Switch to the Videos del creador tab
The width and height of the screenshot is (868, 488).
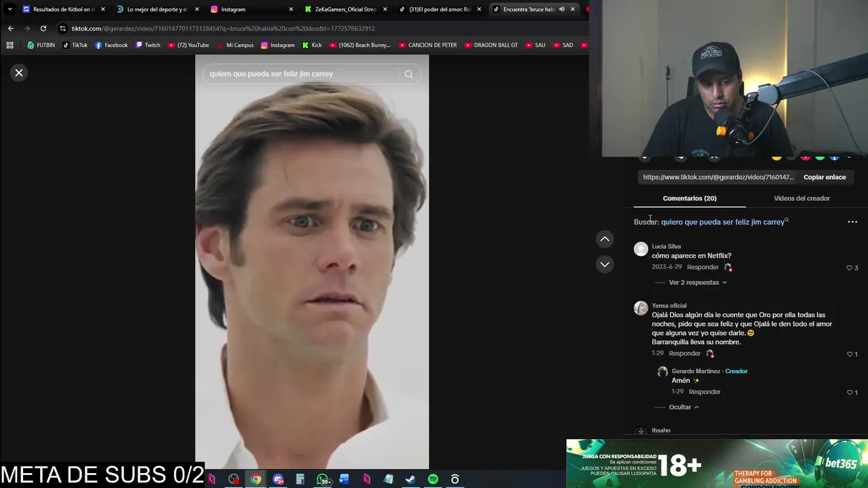802,198
